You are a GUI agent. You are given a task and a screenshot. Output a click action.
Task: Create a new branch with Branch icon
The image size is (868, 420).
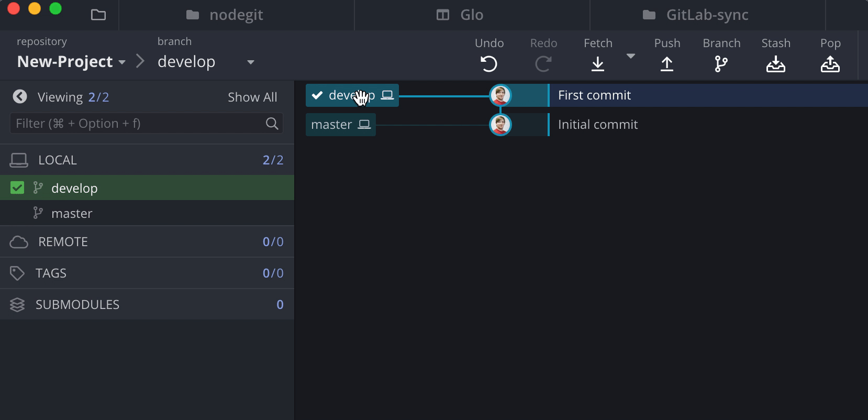point(721,64)
